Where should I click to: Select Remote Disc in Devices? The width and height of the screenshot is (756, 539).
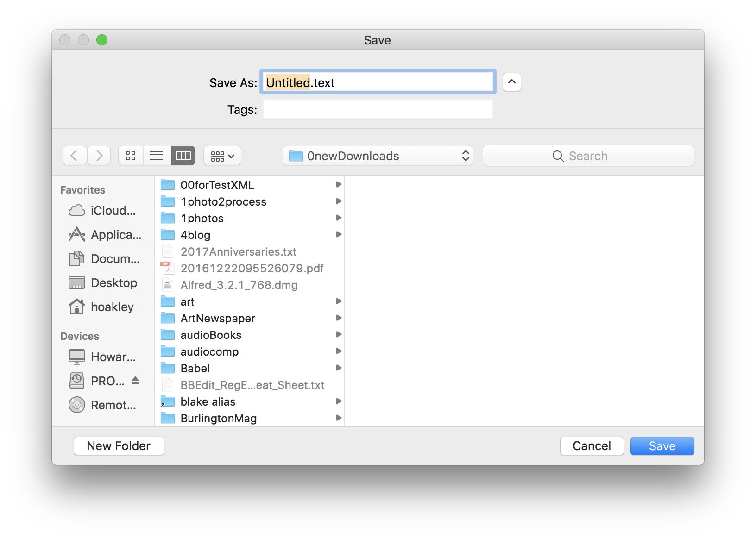(103, 405)
